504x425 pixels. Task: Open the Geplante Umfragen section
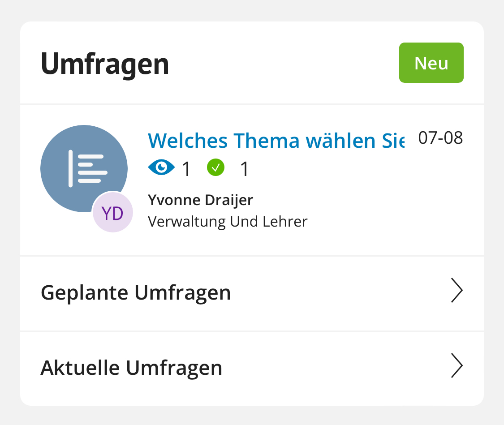[x=252, y=293]
